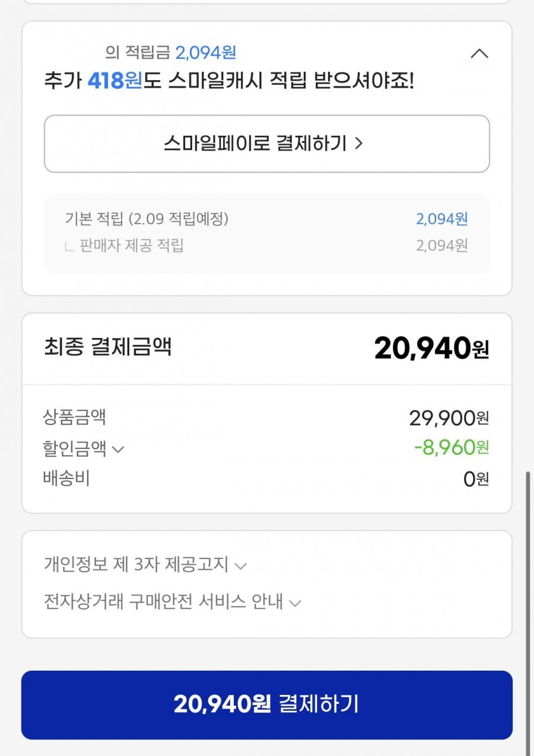Tap the blue 418원 in the headline
This screenshot has height=756, width=534.
pyautogui.click(x=115, y=81)
